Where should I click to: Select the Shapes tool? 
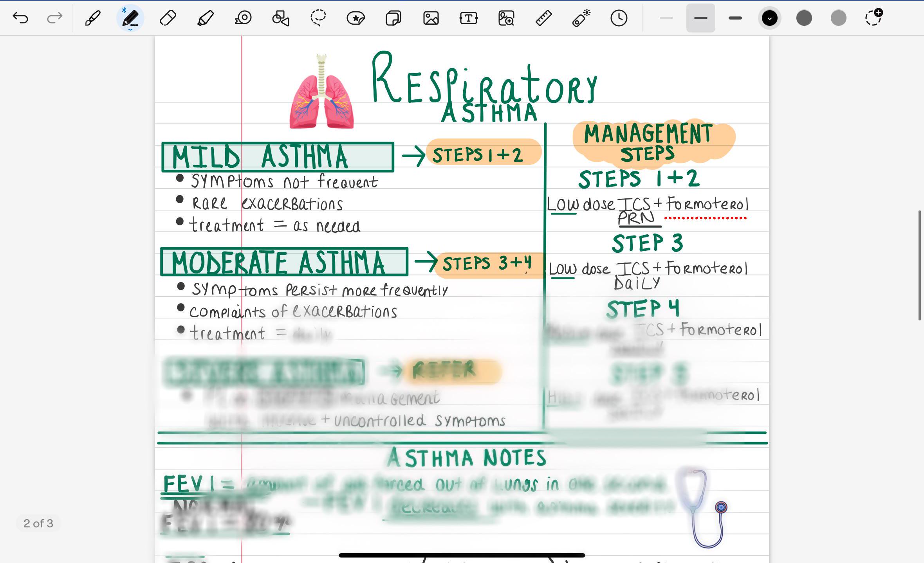280,18
